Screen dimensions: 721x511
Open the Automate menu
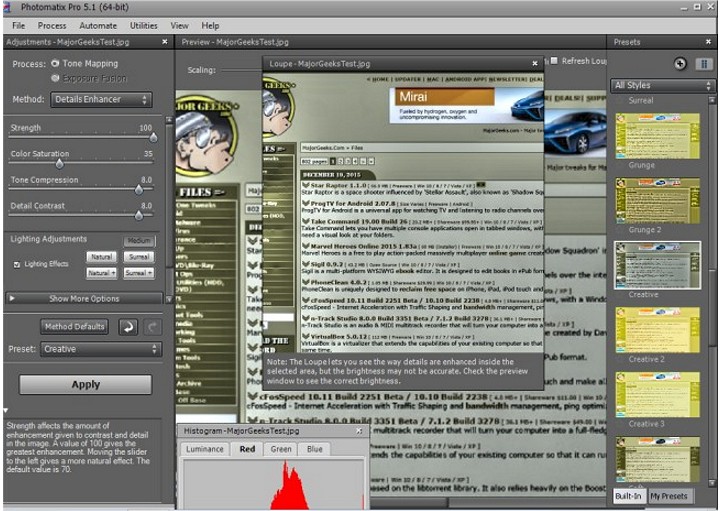click(98, 26)
